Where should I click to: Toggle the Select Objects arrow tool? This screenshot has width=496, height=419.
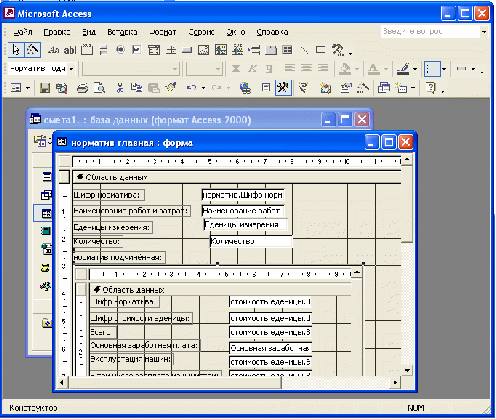[15, 50]
